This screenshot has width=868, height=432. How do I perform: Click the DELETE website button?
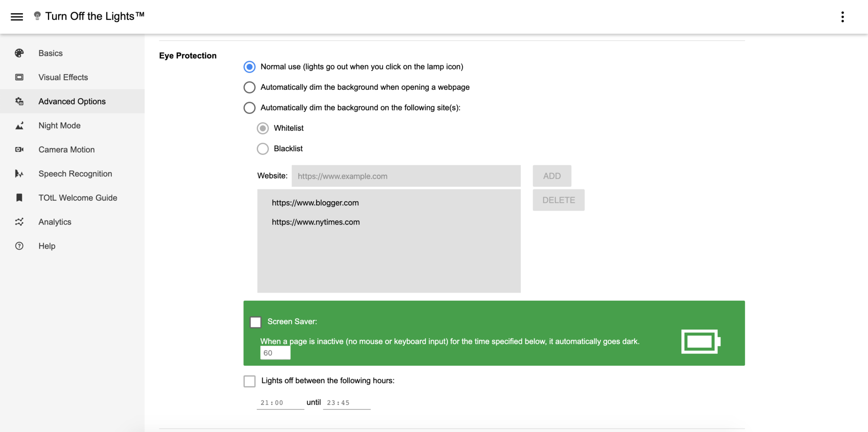559,200
